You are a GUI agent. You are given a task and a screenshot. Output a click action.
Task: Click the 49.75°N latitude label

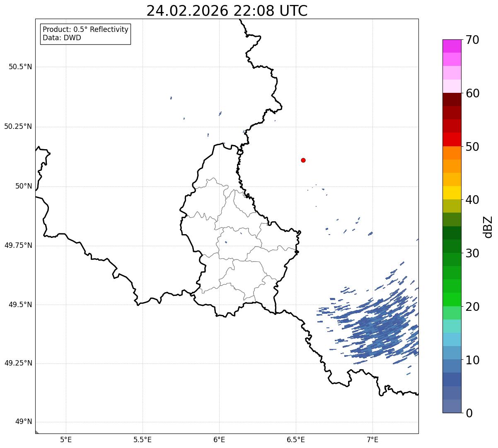18,245
